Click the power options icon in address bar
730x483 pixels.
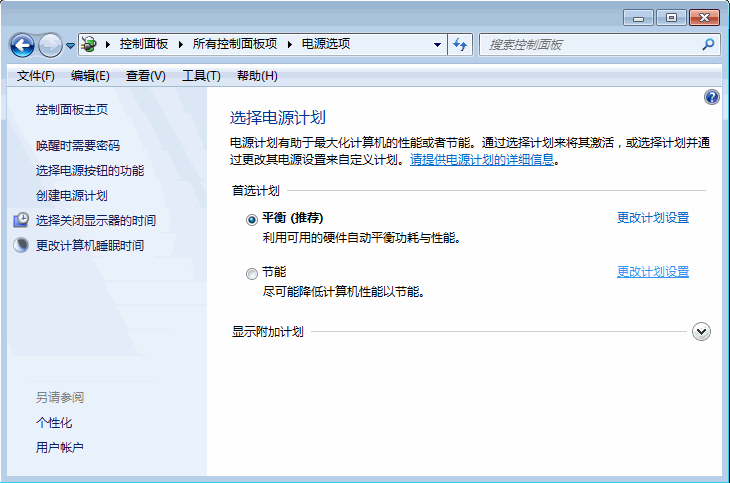[x=90, y=44]
